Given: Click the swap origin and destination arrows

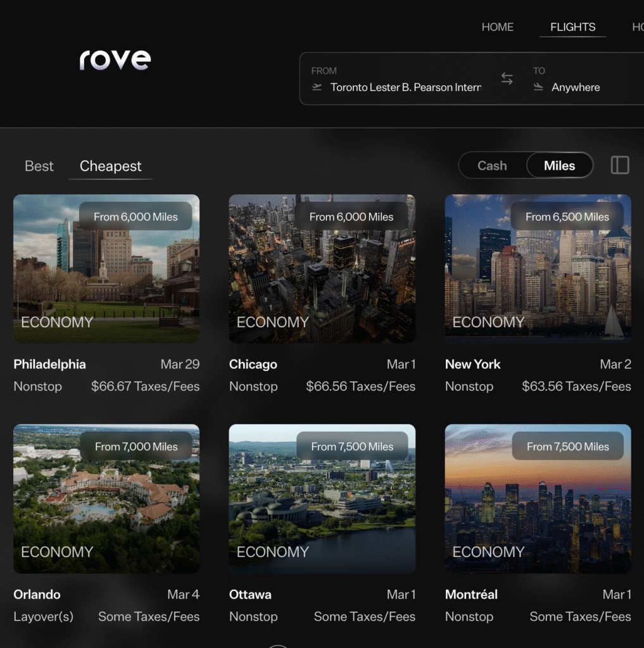Looking at the screenshot, I should [x=507, y=78].
